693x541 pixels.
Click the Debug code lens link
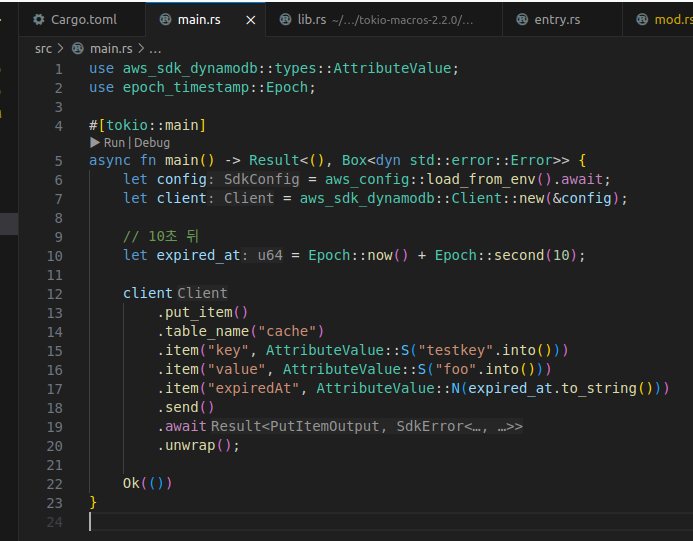152,143
